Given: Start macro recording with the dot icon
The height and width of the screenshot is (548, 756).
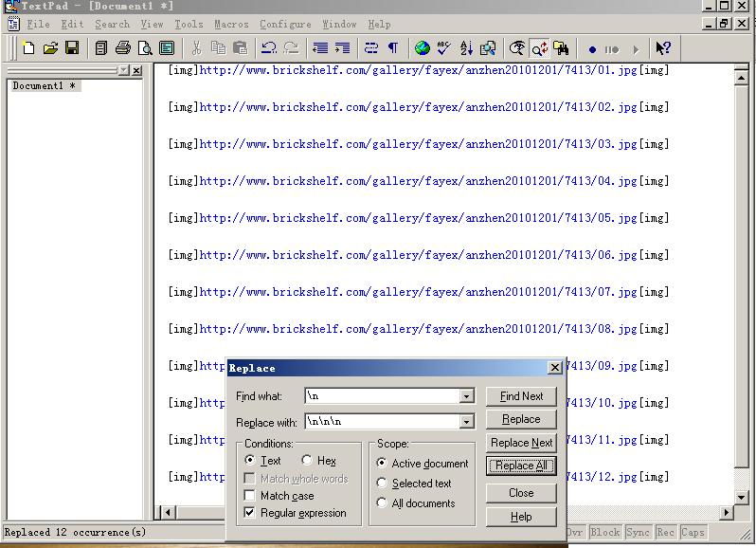Looking at the screenshot, I should 592,49.
